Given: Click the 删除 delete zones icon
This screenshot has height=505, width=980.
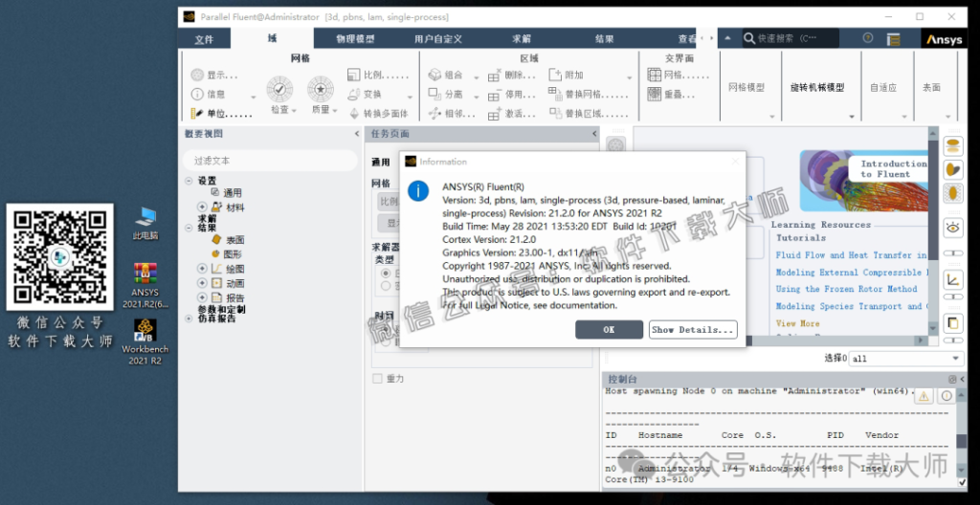Looking at the screenshot, I should [495, 76].
